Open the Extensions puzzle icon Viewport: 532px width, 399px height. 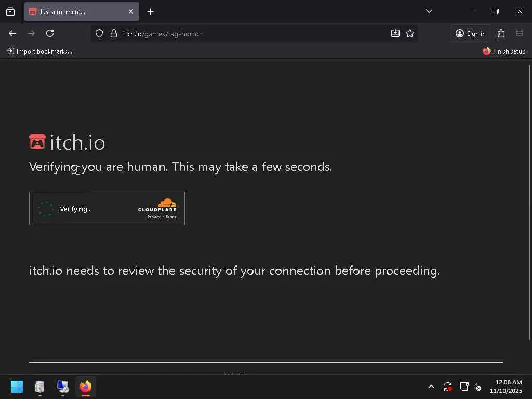tap(501, 33)
